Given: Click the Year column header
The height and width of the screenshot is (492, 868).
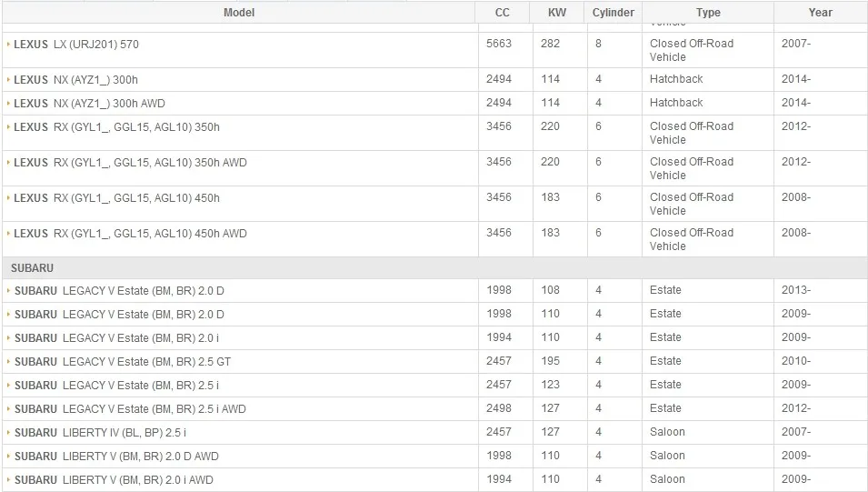Looking at the screenshot, I should pos(820,12).
